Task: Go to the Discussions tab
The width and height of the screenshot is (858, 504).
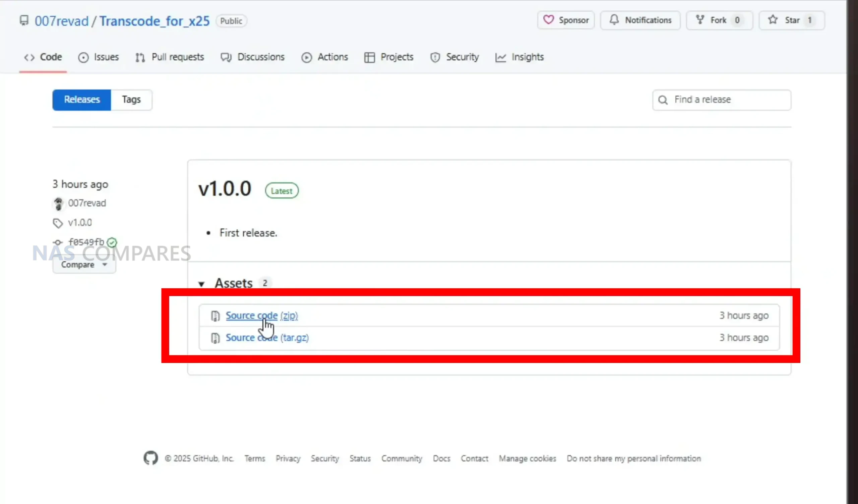Action: coord(252,57)
